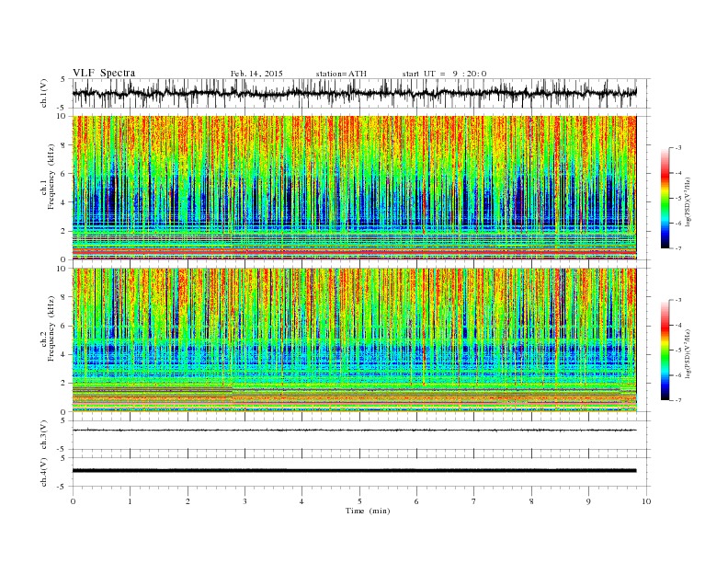Viewport: 728px width, 563px height.
Task: Click the time axis tick label "9"
Action: 588,501
